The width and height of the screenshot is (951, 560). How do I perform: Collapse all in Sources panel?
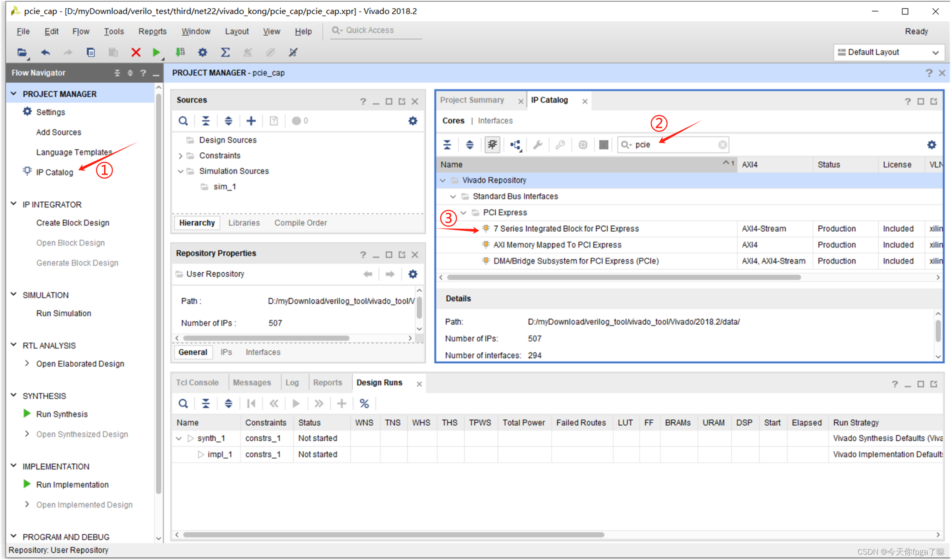206,121
